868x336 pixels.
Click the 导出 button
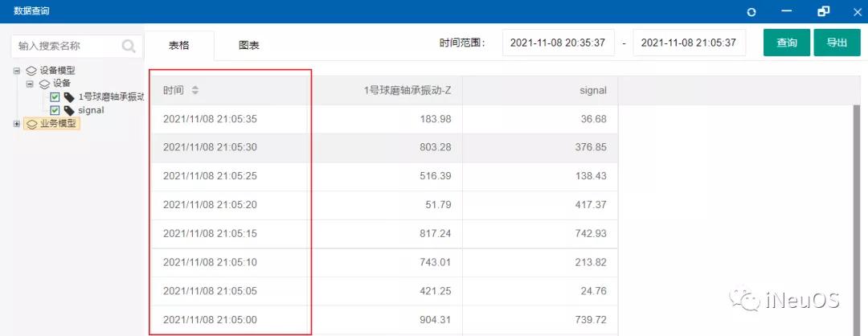click(x=837, y=43)
